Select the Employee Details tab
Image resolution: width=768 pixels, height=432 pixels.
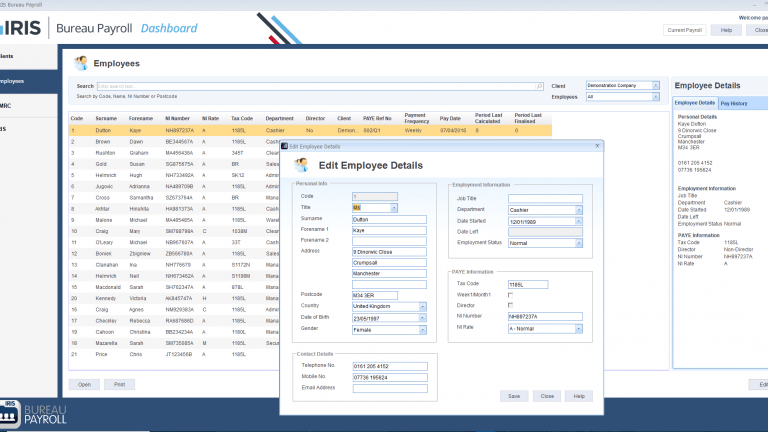[695, 103]
